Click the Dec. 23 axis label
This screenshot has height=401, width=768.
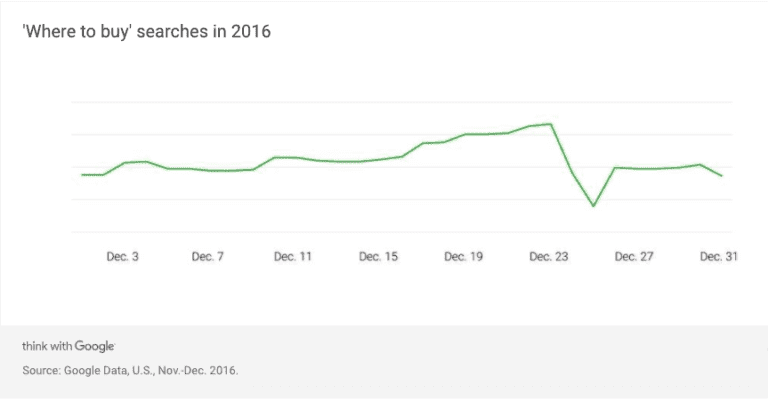(549, 257)
